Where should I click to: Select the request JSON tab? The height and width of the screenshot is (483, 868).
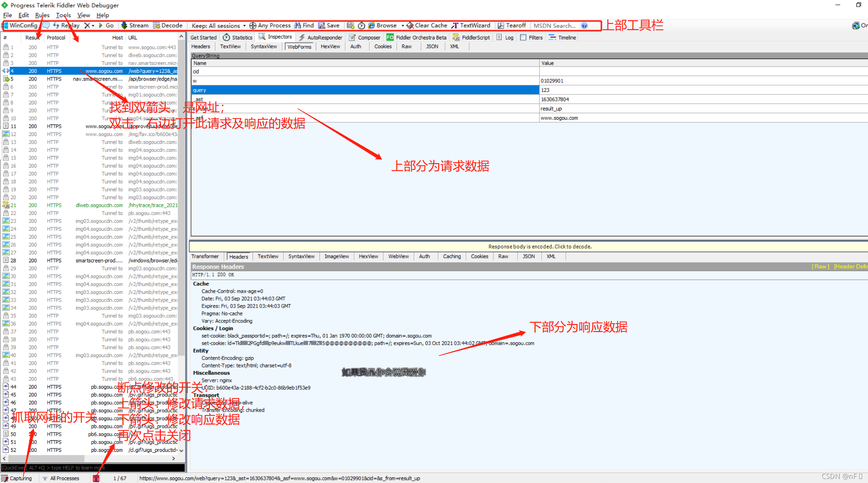pos(432,46)
